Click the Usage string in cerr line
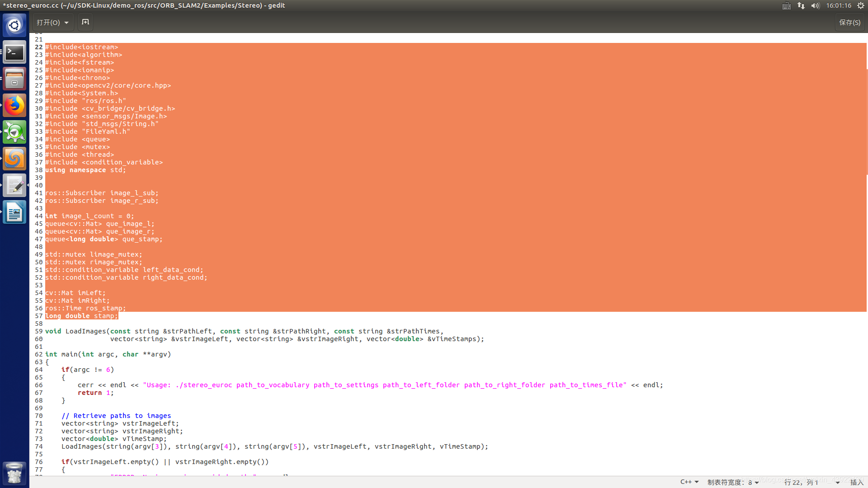Screen dimensions: 868x488 click(x=385, y=385)
